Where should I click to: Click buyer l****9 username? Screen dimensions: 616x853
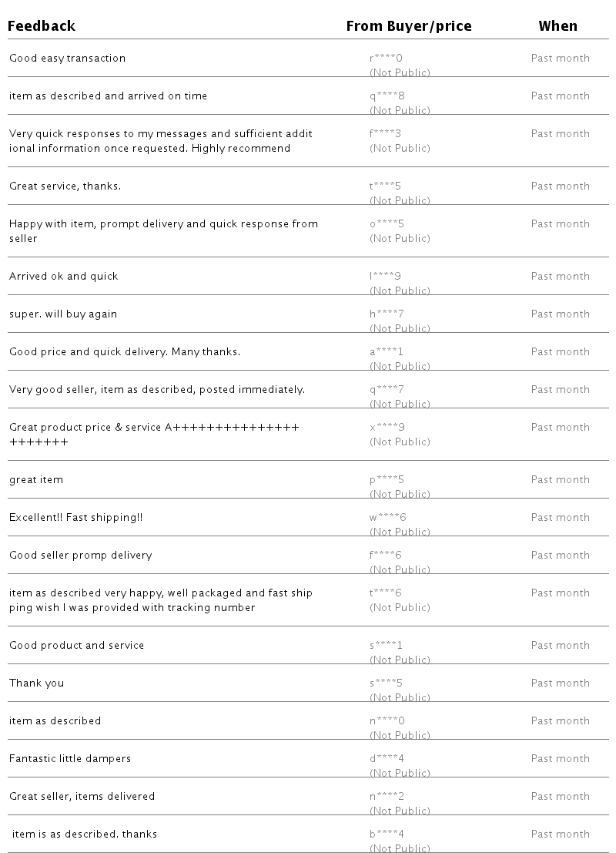tap(385, 277)
